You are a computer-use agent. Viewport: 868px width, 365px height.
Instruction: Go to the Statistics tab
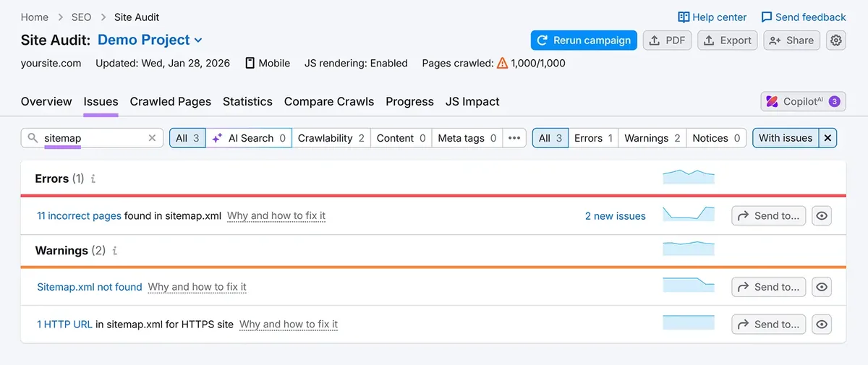coord(247,101)
